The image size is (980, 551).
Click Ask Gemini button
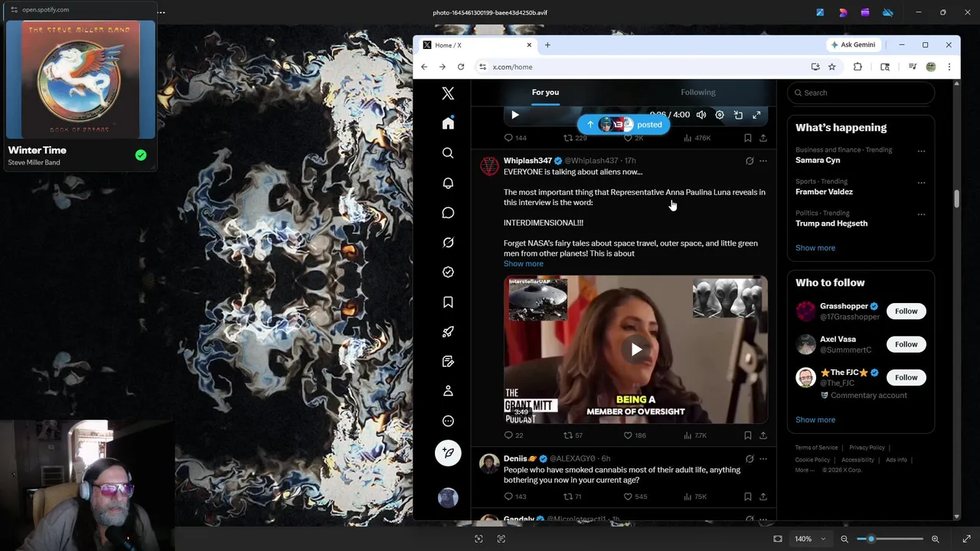852,45
